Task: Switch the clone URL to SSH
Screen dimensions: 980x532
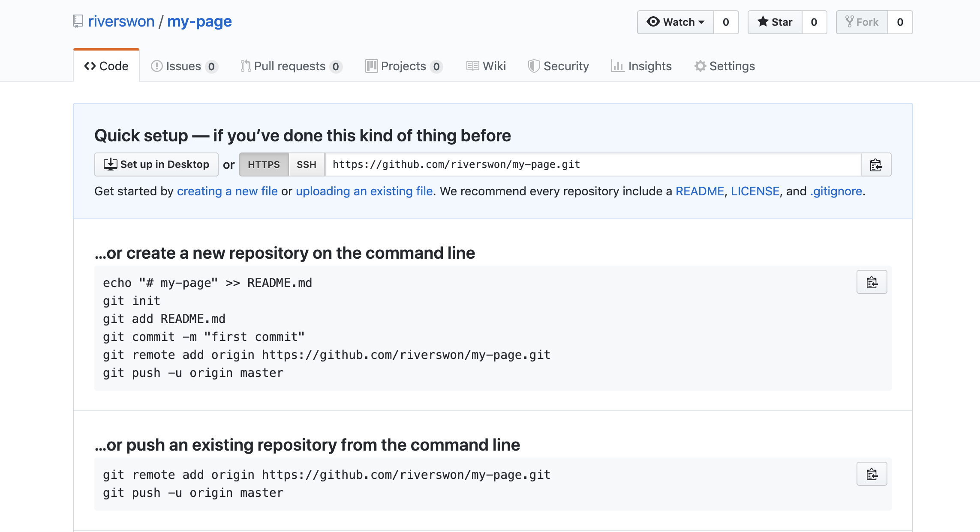Action: click(x=306, y=164)
